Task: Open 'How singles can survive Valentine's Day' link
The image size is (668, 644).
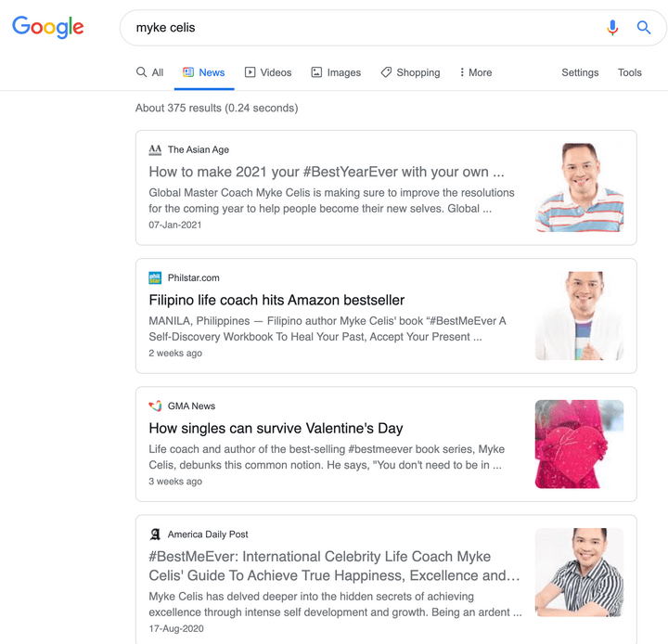Action: tap(276, 428)
